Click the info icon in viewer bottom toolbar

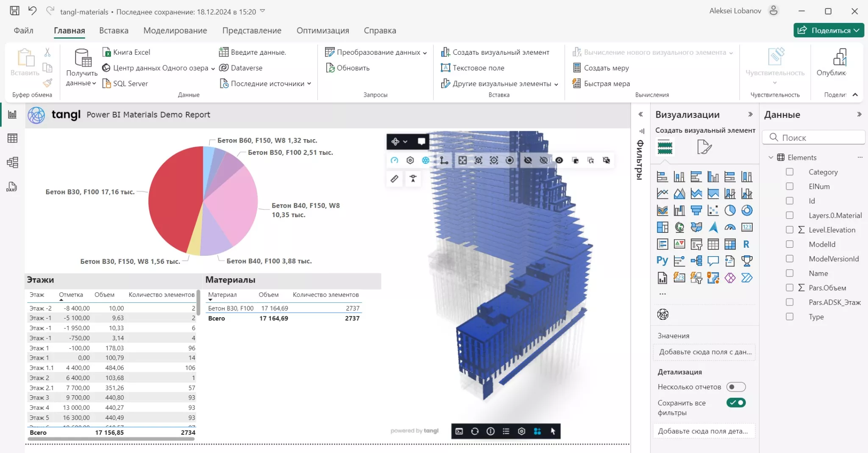(490, 431)
